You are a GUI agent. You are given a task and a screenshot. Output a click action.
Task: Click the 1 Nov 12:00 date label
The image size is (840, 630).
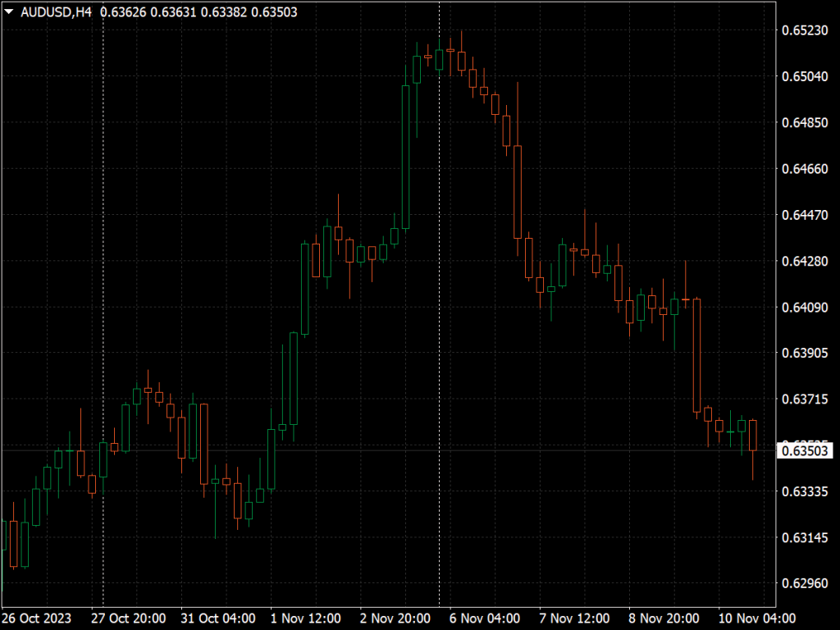308,619
